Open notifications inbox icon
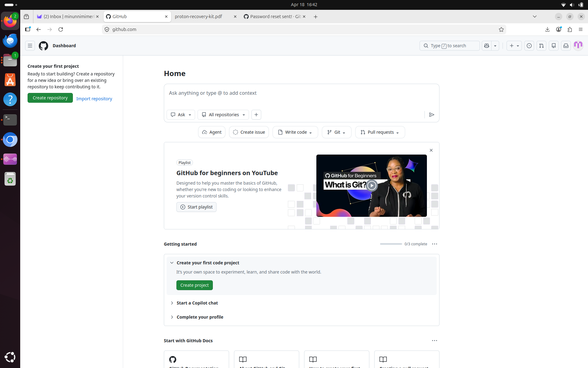Viewport: 588px width, 368px height. click(566, 45)
